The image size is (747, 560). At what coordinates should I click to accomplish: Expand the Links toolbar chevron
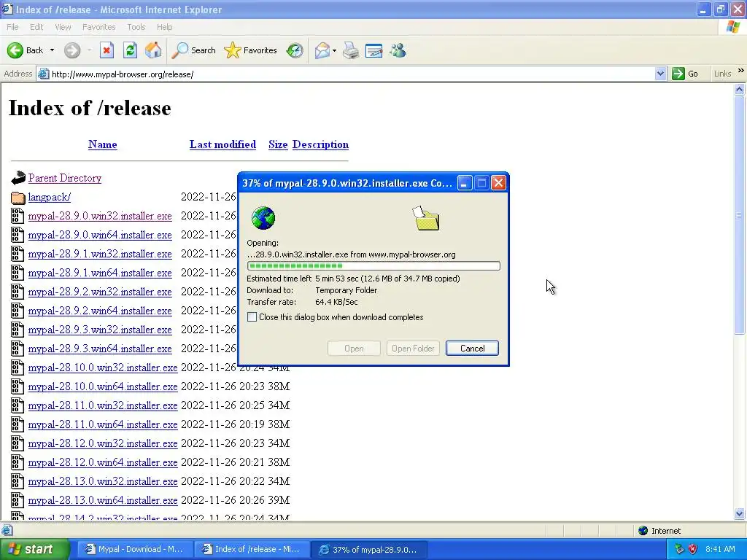click(741, 71)
